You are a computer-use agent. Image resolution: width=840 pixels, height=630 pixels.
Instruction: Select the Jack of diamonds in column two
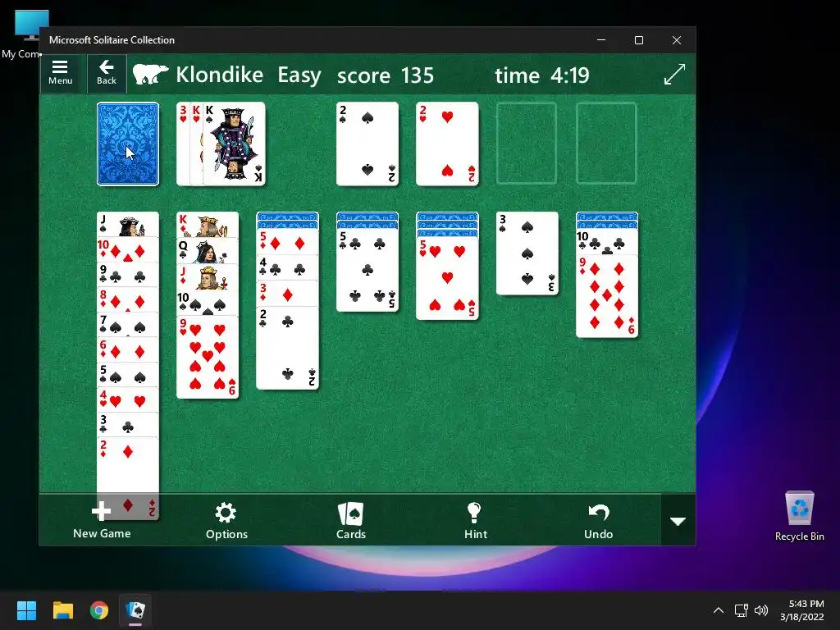208,276
